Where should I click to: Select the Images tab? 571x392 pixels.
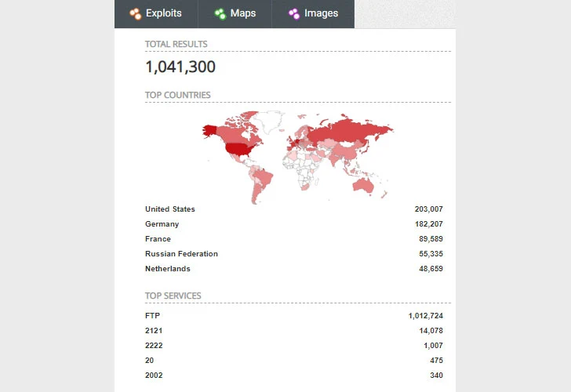coord(313,14)
